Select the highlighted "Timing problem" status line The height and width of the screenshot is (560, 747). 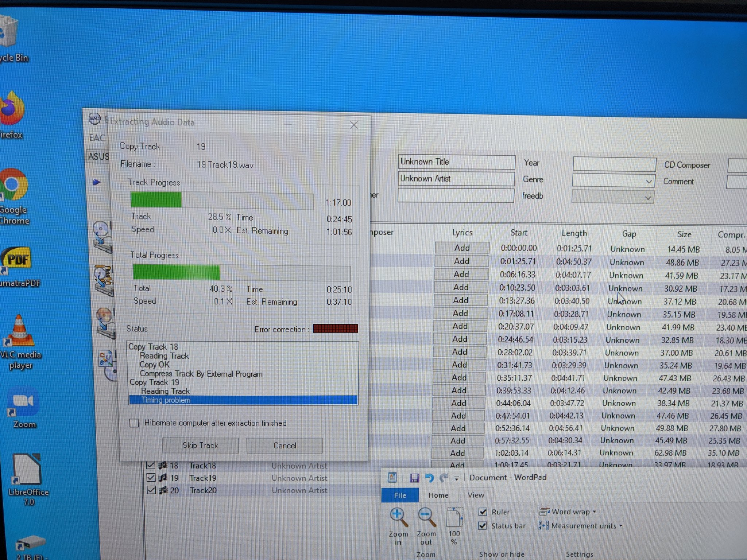(x=243, y=400)
